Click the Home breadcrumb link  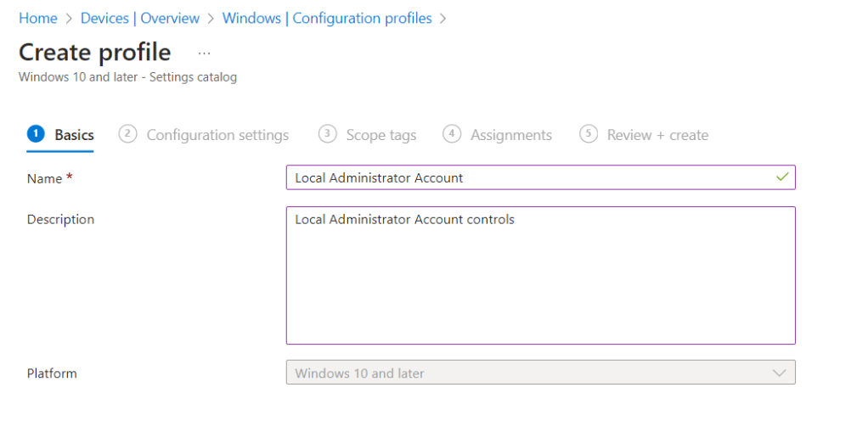pos(37,18)
